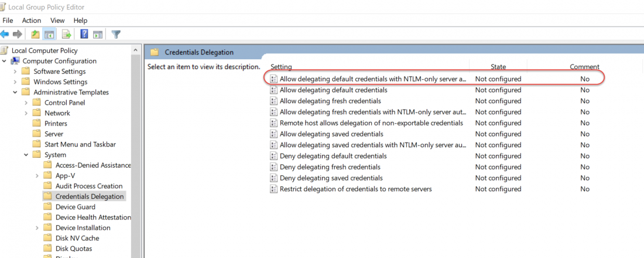Open the File menu
Image resolution: width=644 pixels, height=258 pixels.
point(8,20)
